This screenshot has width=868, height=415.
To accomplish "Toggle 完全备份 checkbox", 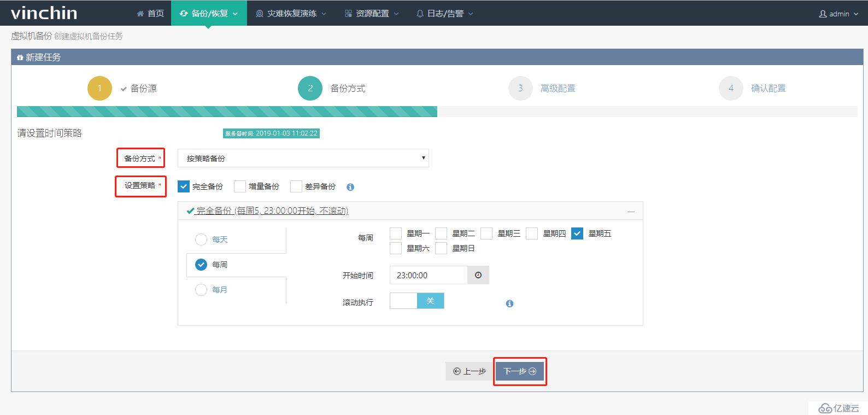I will 184,186.
